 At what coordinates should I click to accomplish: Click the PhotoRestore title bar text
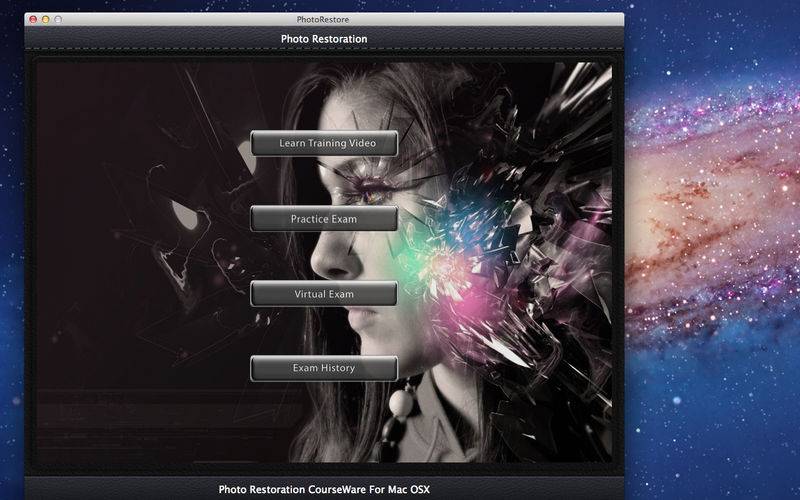tap(323, 19)
